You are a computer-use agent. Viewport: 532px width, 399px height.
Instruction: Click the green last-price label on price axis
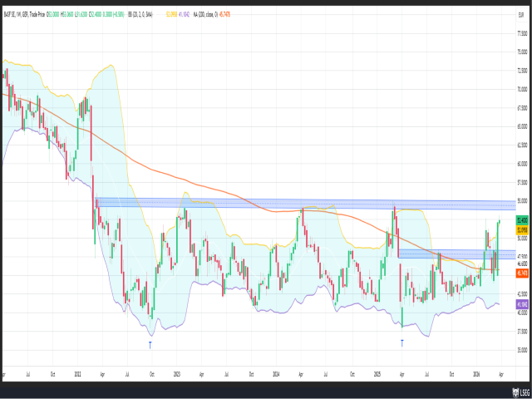click(x=522, y=220)
